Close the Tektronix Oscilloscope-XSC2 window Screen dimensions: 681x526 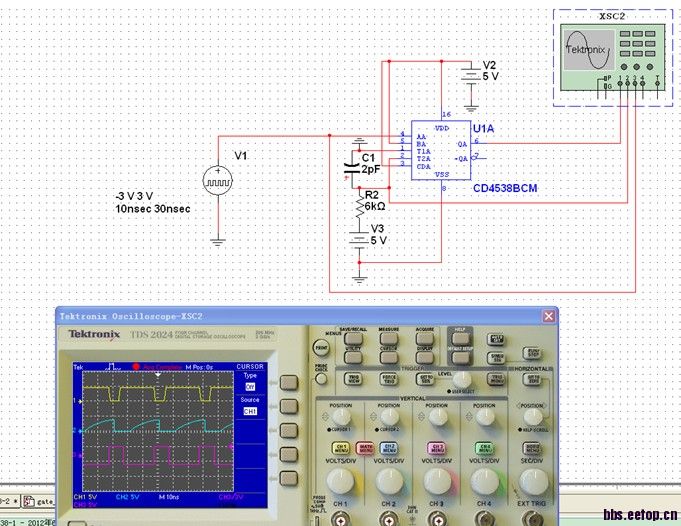(x=549, y=316)
